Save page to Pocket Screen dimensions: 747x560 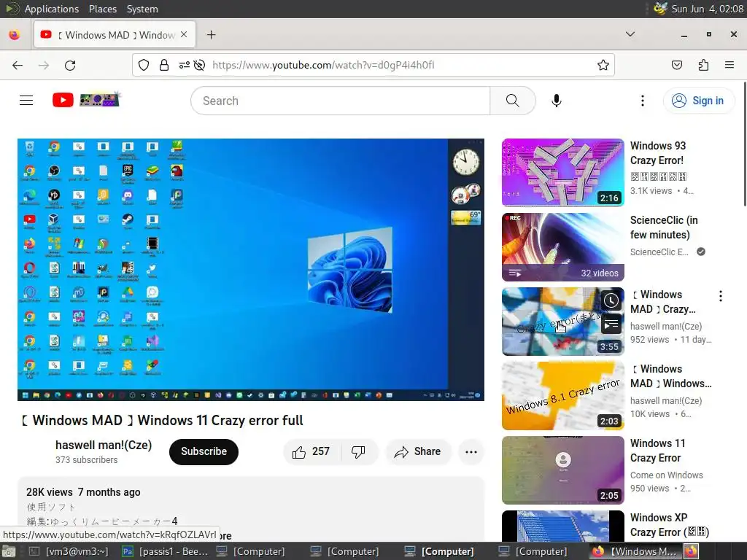[x=676, y=65]
